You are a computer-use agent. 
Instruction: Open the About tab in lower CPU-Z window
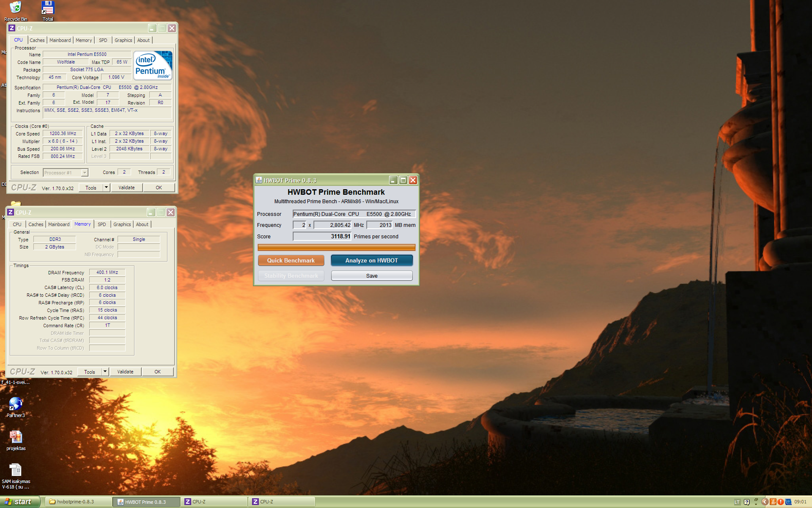tap(142, 224)
